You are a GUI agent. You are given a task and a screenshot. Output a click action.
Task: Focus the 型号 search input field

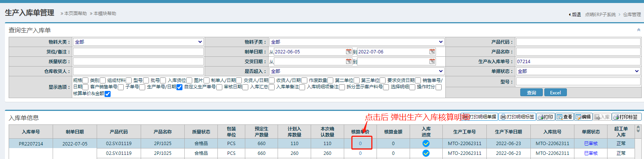point(578,82)
